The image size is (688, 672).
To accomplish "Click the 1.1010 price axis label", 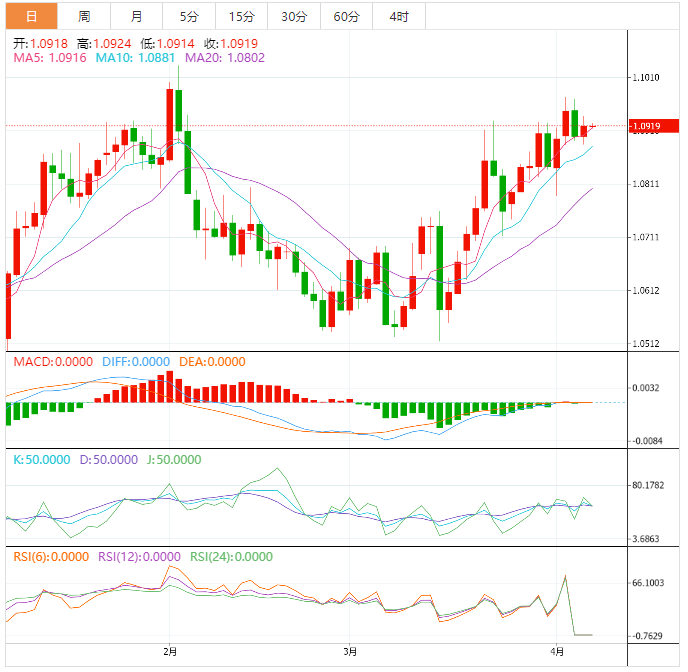I will (647, 77).
